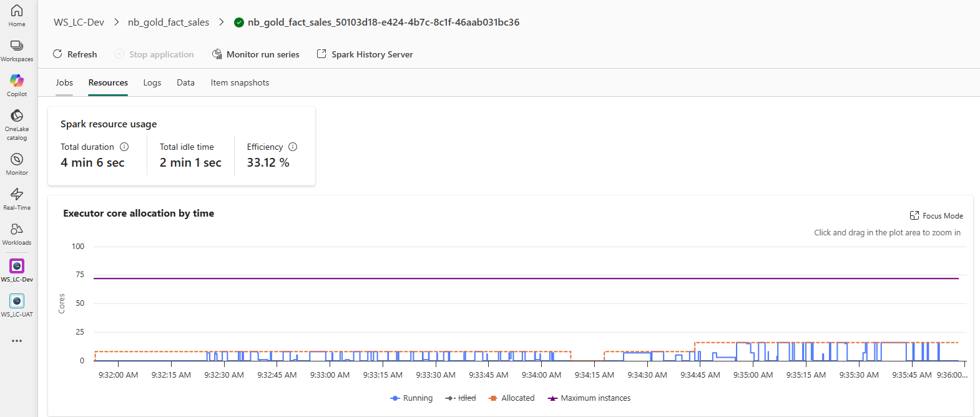
Task: Open the OneLake catalog
Action: point(17,125)
